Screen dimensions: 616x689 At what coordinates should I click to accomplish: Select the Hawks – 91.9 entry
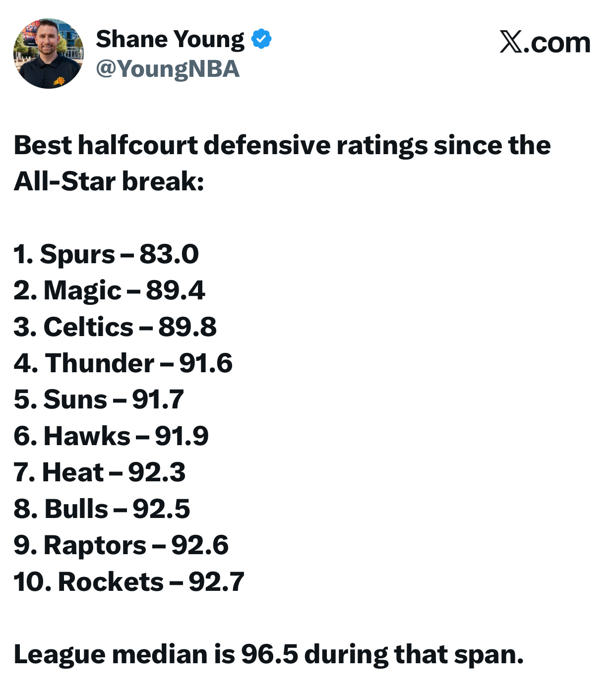111,436
